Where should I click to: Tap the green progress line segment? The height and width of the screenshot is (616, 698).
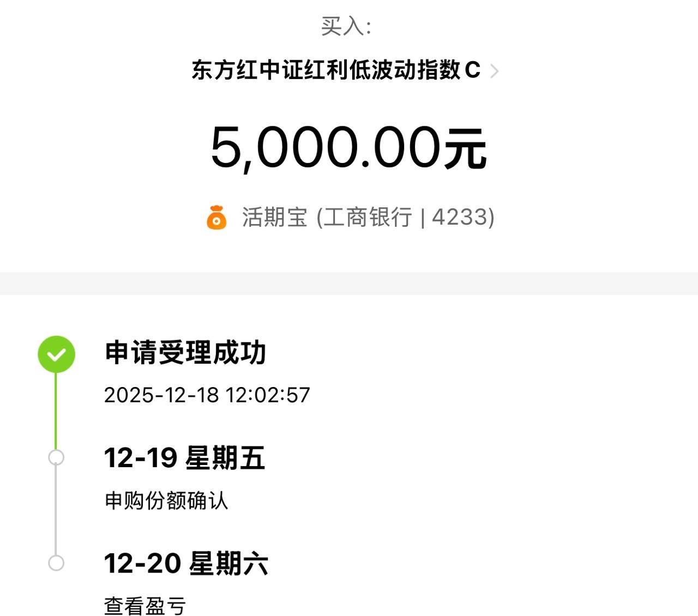tap(56, 411)
